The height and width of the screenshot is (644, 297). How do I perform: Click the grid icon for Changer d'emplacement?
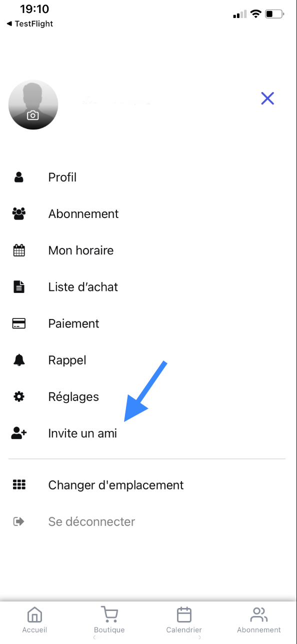(19, 484)
